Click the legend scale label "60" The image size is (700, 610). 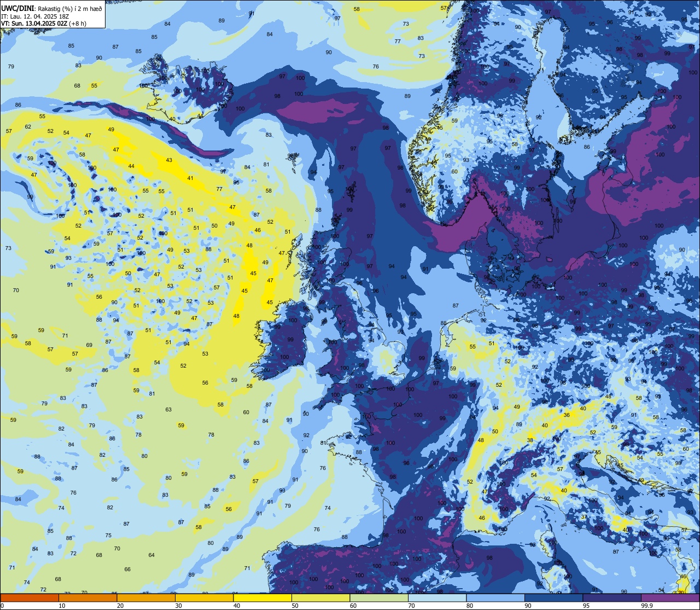pos(353,606)
